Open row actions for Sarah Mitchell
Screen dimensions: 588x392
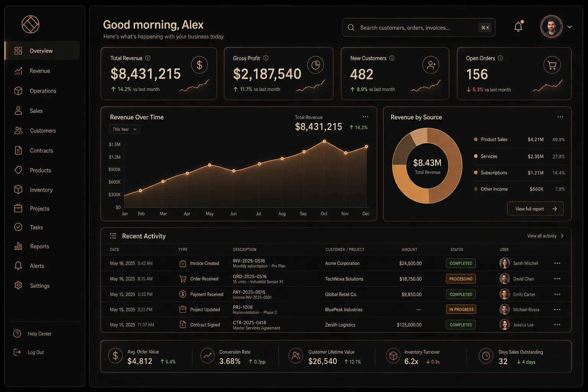[557, 263]
